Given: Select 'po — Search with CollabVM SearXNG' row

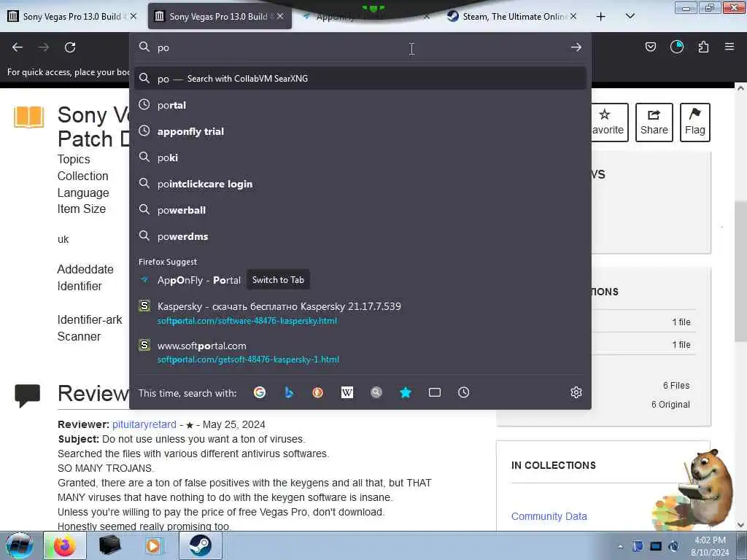Looking at the screenshot, I should click(360, 79).
